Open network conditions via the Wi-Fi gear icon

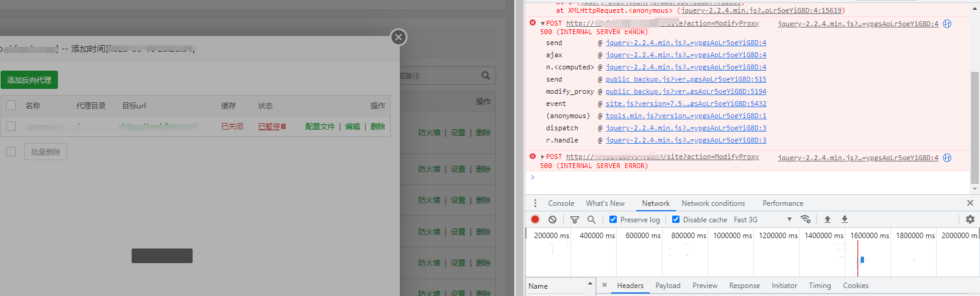click(x=805, y=219)
